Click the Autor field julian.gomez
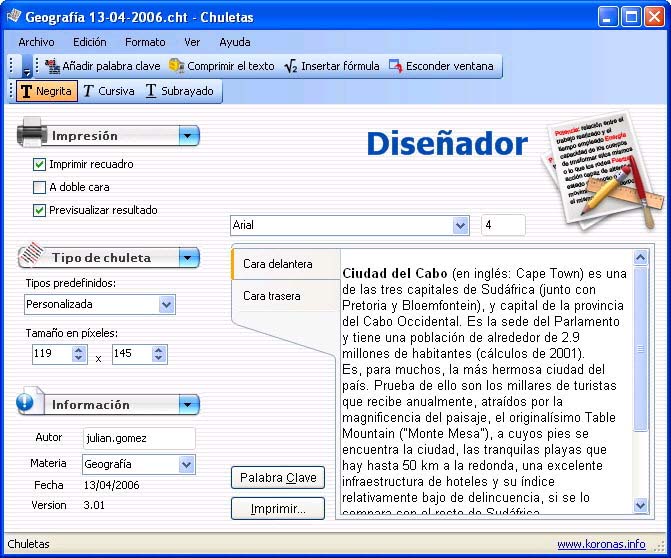This screenshot has height=558, width=671. [139, 438]
